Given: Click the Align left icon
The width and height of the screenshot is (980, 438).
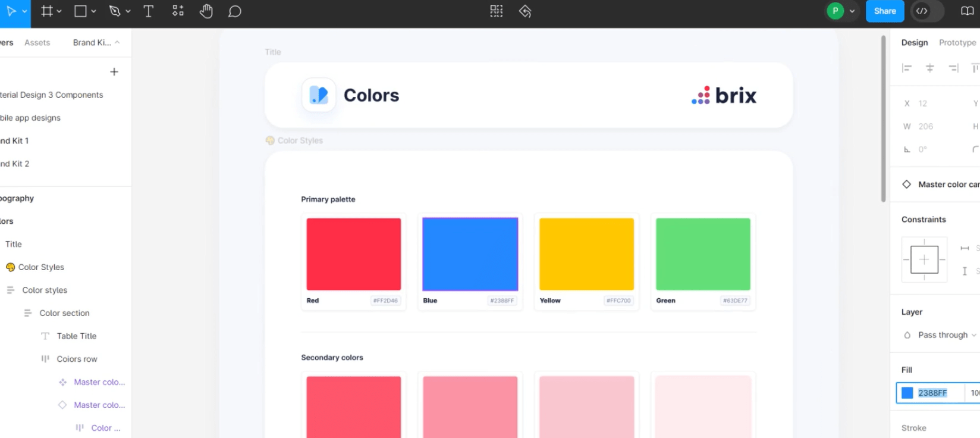Looking at the screenshot, I should point(907,68).
